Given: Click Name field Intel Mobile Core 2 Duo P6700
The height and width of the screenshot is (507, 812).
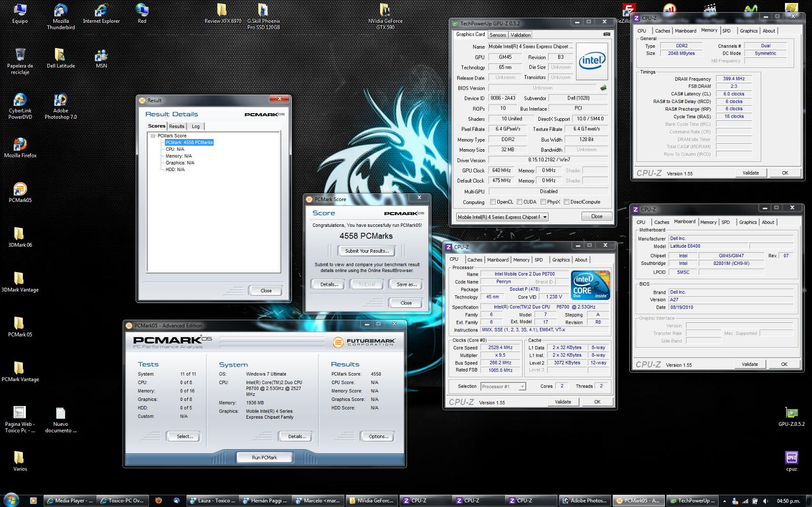Looking at the screenshot, I should click(525, 274).
